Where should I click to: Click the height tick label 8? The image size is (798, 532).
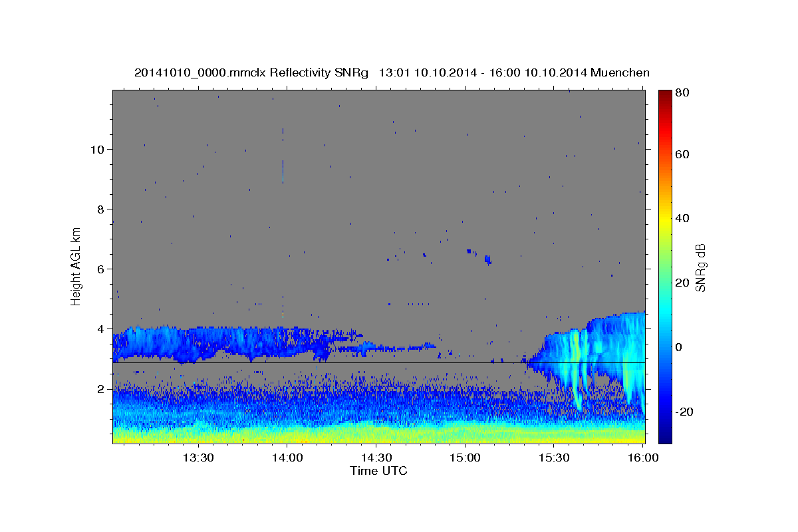(x=100, y=209)
